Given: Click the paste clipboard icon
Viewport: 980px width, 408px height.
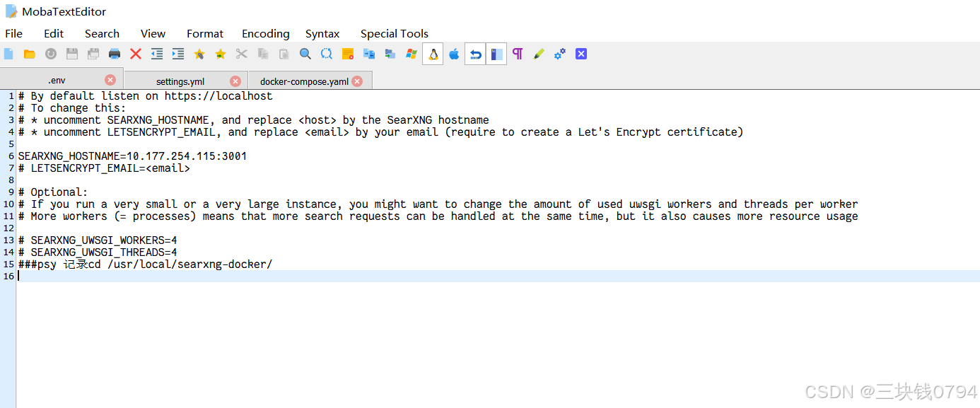Looking at the screenshot, I should [x=284, y=54].
